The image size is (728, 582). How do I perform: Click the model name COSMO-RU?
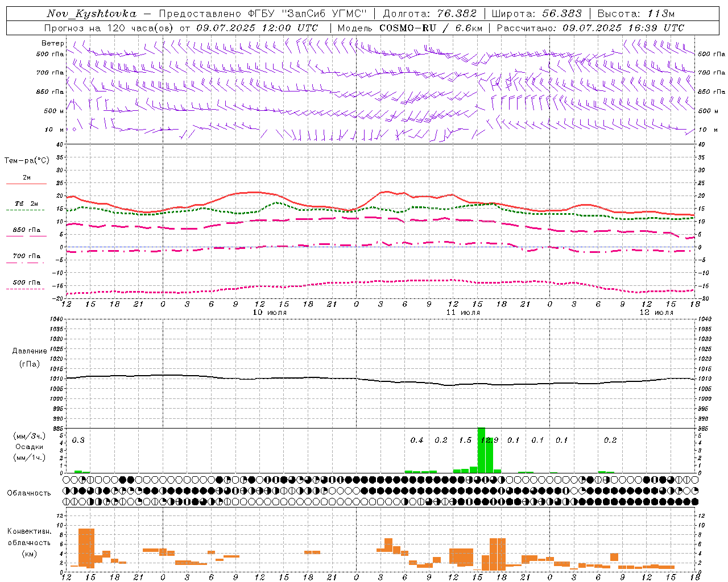(408, 28)
